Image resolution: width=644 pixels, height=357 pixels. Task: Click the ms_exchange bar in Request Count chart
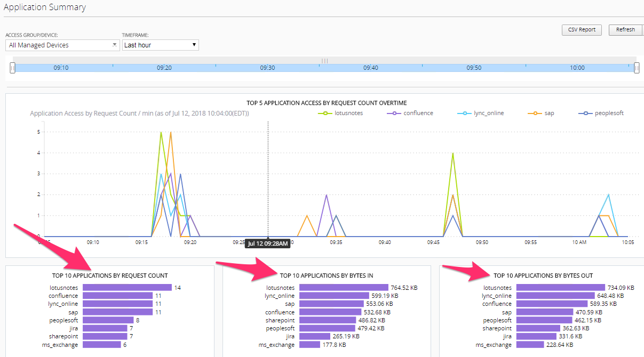tap(102, 345)
